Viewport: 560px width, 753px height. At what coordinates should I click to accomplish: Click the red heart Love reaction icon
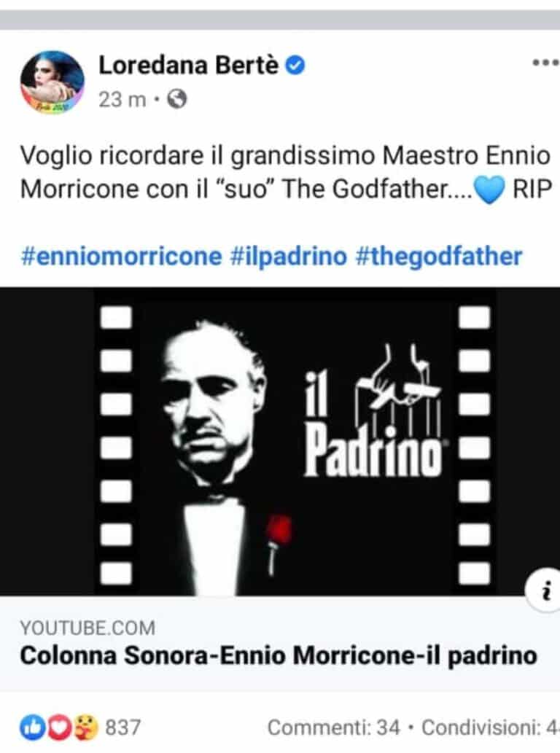click(58, 727)
